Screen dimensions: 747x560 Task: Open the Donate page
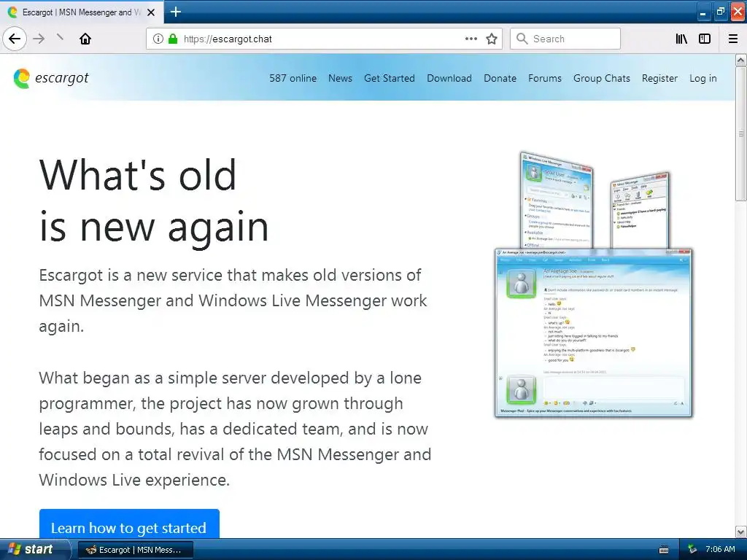tap(500, 78)
